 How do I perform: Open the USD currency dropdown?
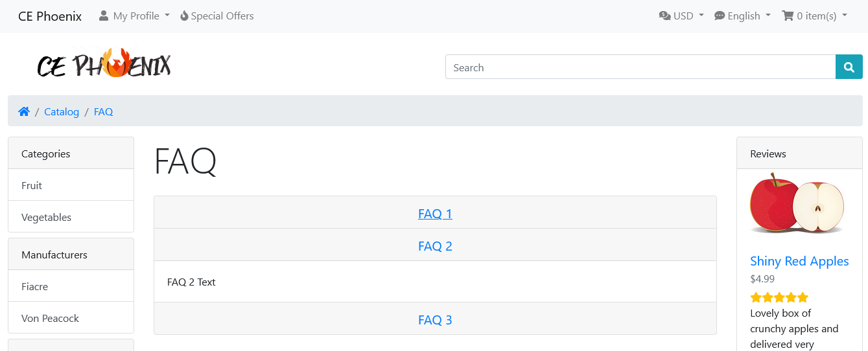[x=681, y=16]
